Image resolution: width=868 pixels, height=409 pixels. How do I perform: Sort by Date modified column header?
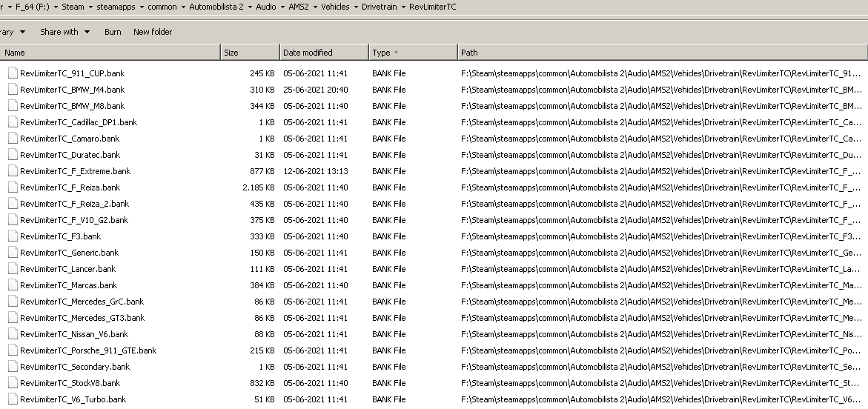tap(325, 53)
